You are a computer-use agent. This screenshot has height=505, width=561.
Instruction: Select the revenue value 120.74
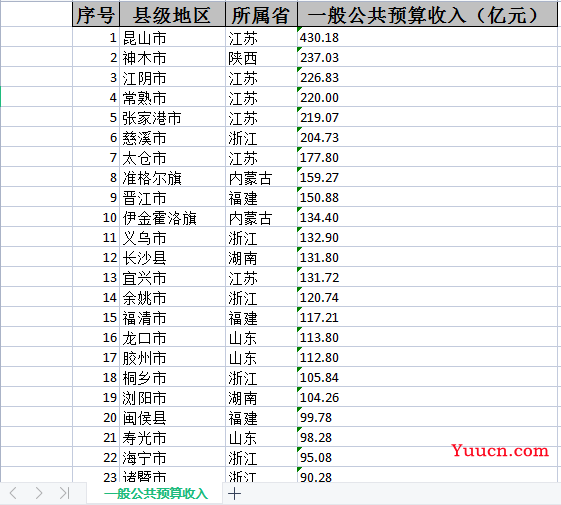(x=427, y=298)
